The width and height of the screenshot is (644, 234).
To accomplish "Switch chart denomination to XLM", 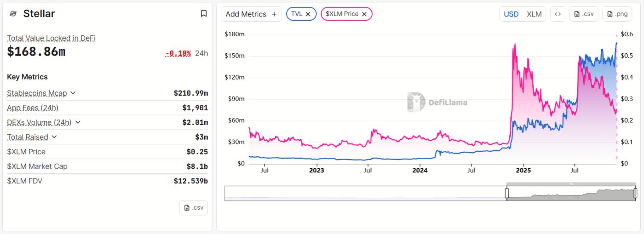I will [x=534, y=14].
